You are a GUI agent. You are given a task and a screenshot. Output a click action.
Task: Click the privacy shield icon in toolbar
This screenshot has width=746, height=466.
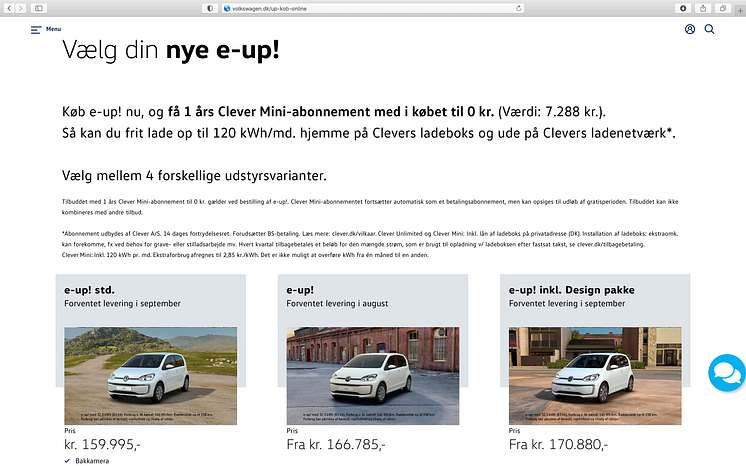point(210,8)
